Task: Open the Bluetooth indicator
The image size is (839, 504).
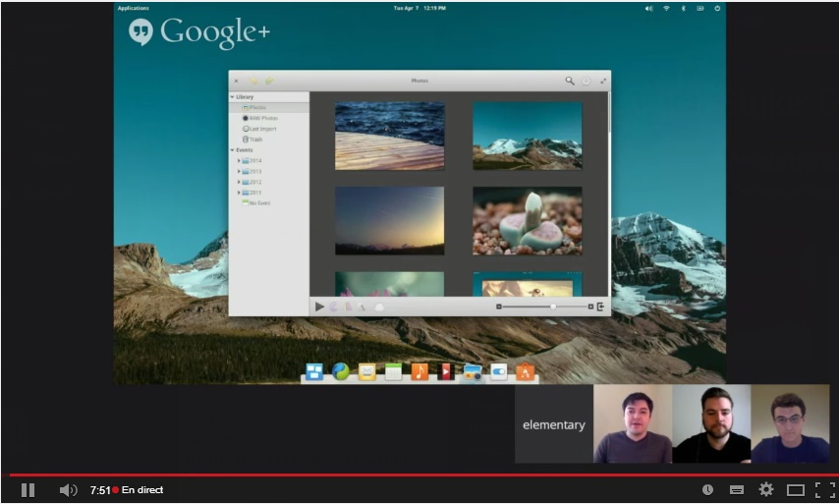Action: pos(684,9)
